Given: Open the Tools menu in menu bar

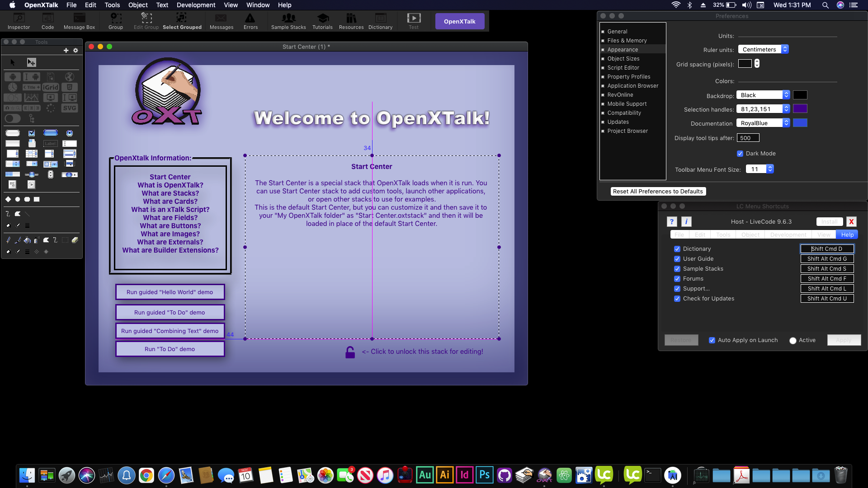Looking at the screenshot, I should 112,5.
